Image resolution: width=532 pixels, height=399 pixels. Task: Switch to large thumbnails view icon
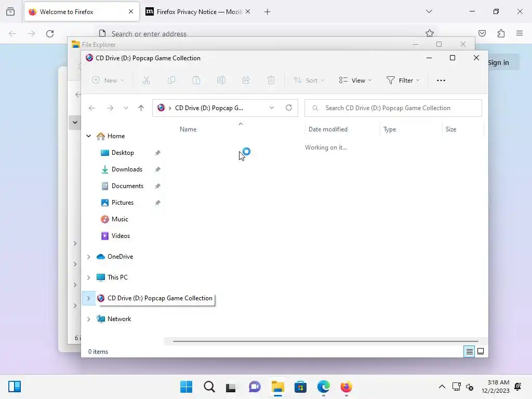pyautogui.click(x=481, y=352)
